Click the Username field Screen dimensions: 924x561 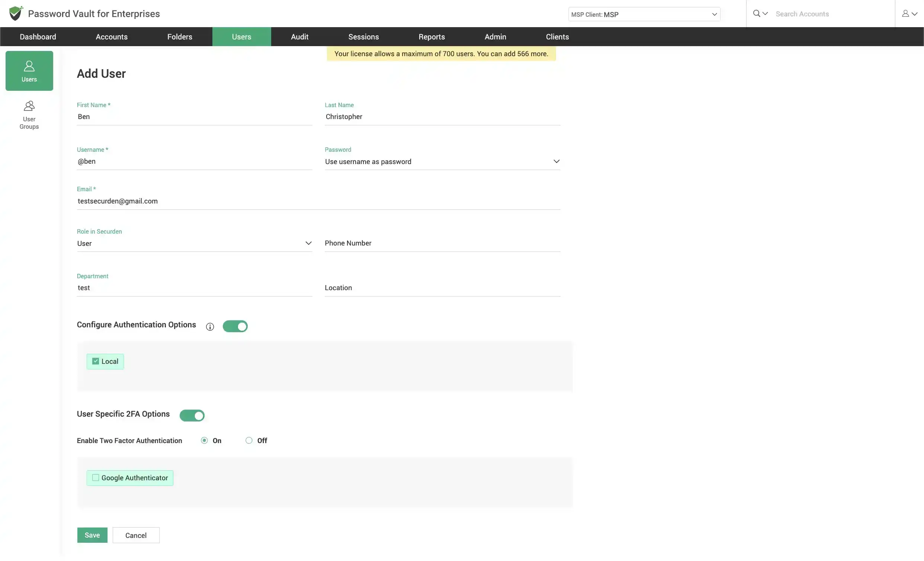pos(195,161)
